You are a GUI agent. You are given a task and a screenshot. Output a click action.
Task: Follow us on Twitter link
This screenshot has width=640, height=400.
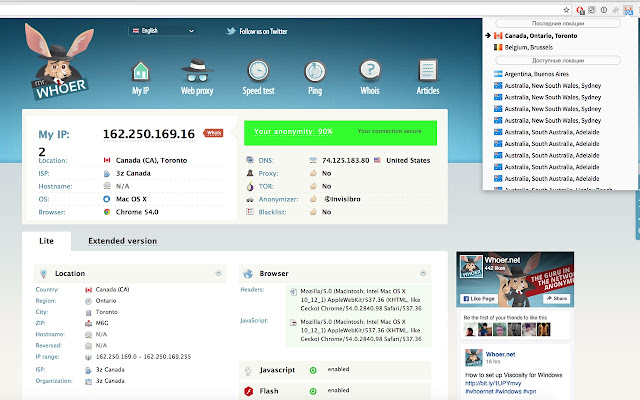pos(263,31)
